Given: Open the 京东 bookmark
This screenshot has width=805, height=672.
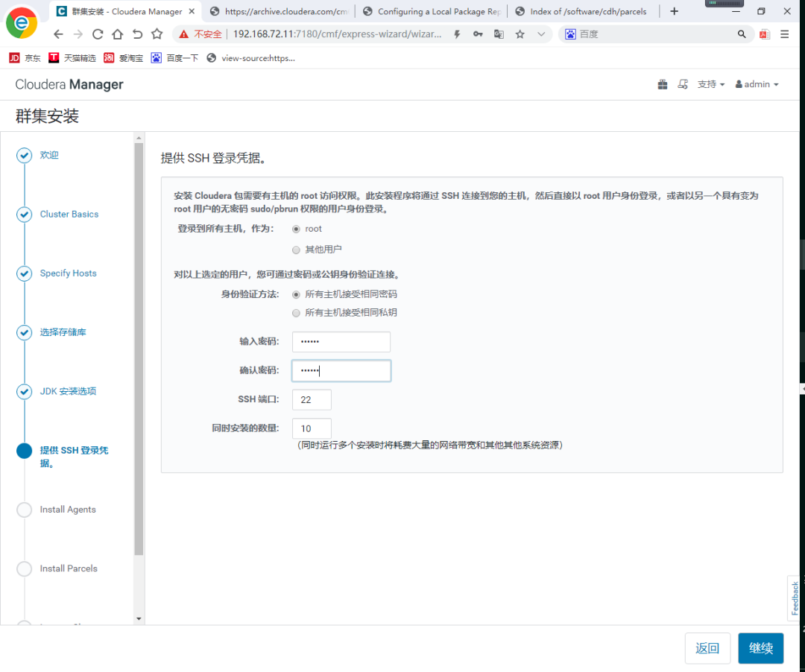Looking at the screenshot, I should (x=25, y=58).
